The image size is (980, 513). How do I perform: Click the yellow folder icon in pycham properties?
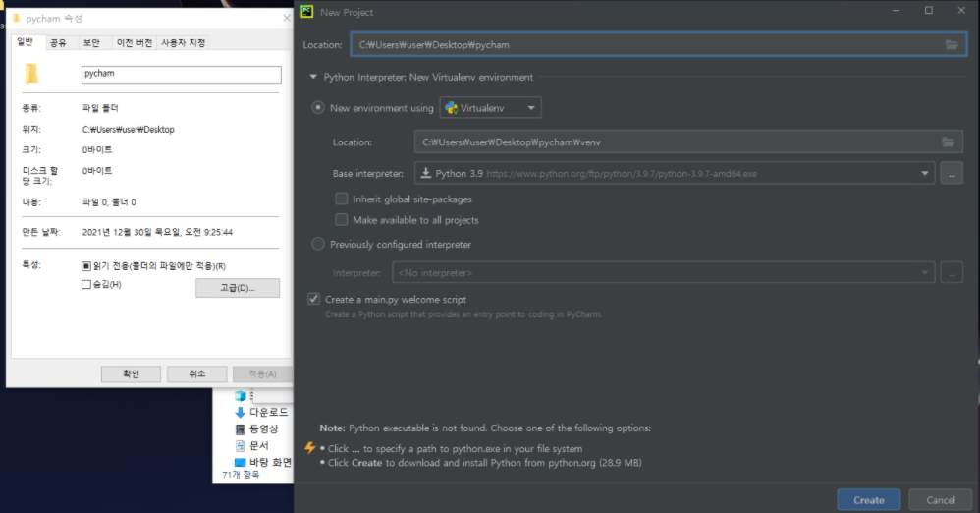(31, 74)
